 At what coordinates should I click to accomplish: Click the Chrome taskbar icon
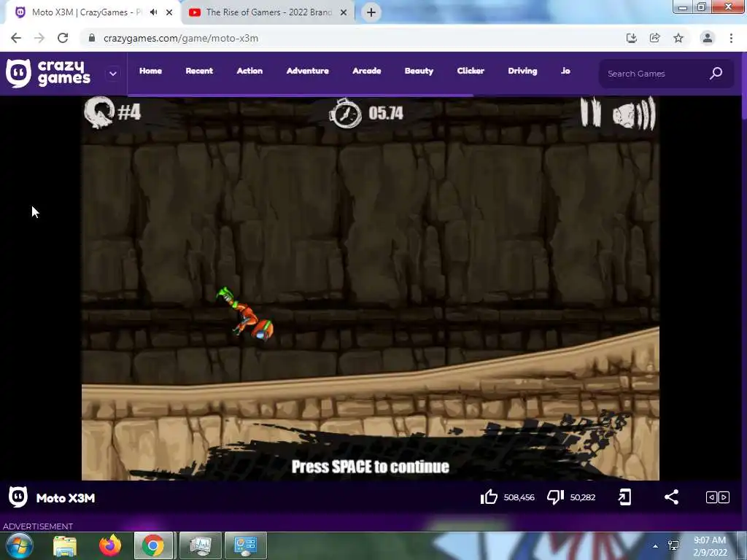[x=153, y=545]
